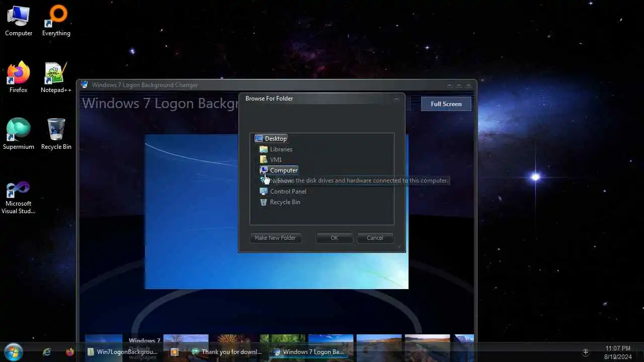Cancel the Browse For Folder dialog
The image size is (644, 362).
375,238
